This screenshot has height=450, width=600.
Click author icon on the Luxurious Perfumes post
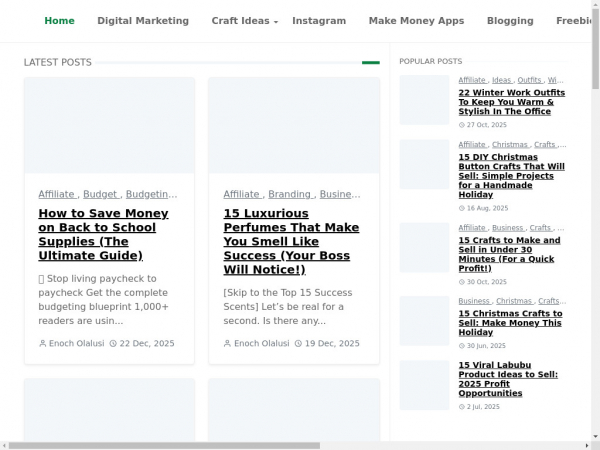click(228, 343)
